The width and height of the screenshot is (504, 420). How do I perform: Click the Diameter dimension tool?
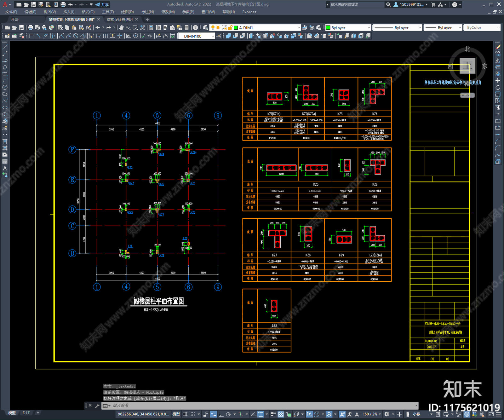click(x=76, y=36)
